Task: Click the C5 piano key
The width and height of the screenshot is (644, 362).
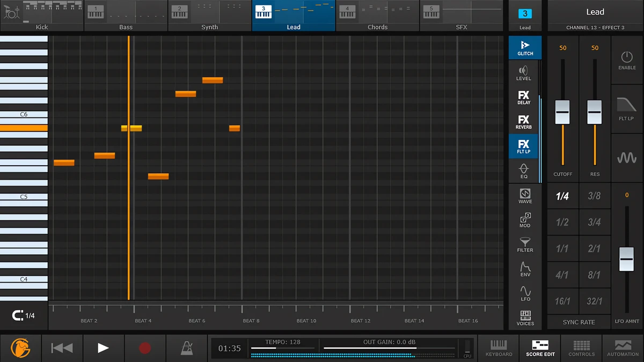Action: (24, 197)
